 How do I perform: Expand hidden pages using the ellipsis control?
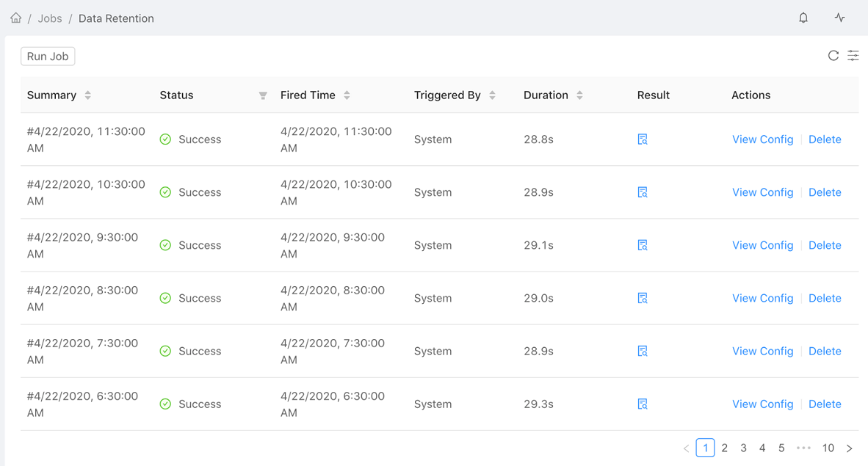click(x=803, y=448)
